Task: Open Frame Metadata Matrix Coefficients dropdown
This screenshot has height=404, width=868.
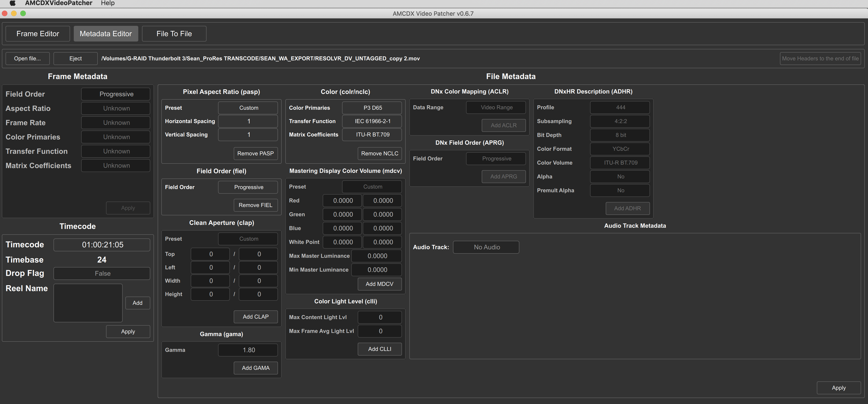Action: click(x=115, y=166)
